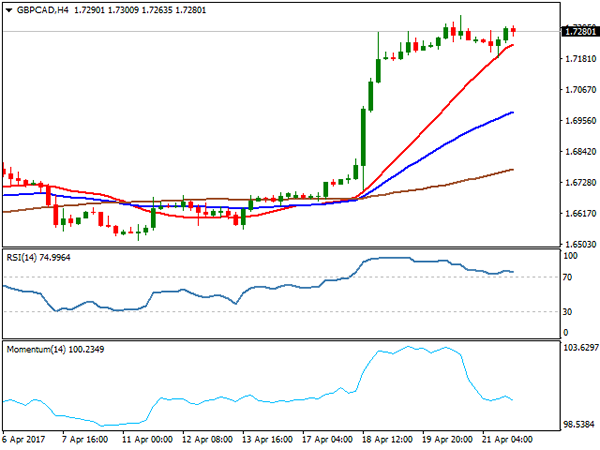This screenshot has width=600, height=450.
Task: Click the GBPCAD,H4 chart title text
Action: click(42, 10)
